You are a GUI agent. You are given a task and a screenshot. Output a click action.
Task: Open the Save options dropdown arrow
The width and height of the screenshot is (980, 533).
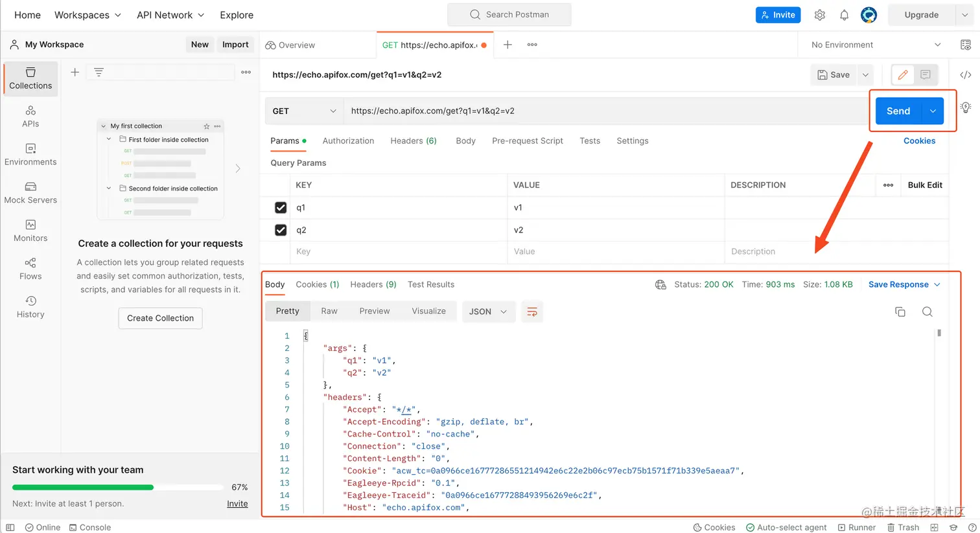(x=865, y=74)
